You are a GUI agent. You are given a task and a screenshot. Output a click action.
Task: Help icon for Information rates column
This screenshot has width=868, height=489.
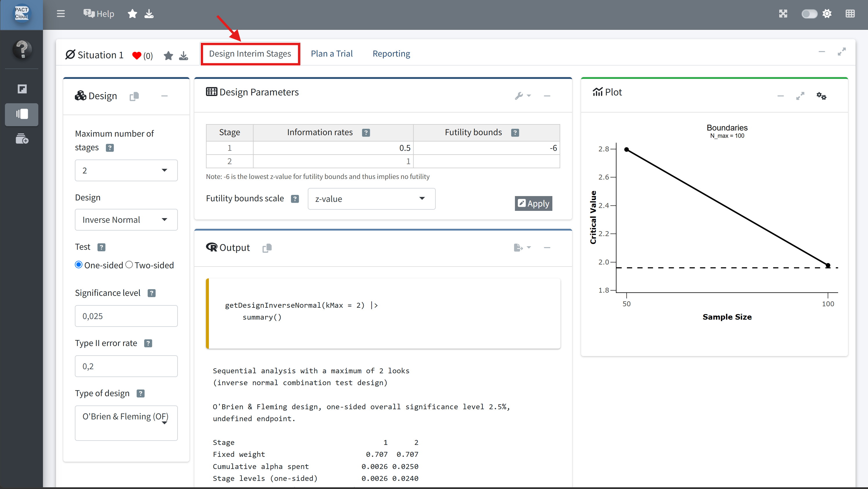(366, 133)
